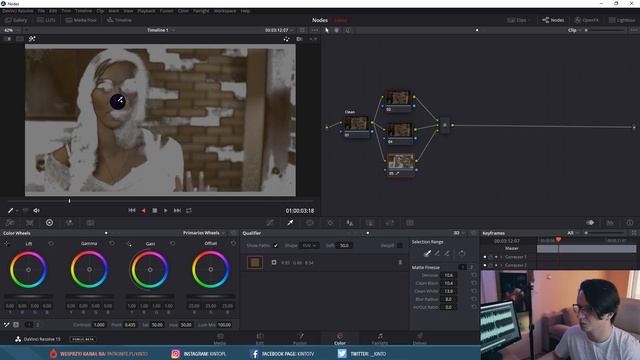Open the Lightbox view button
Screen dimensions: 640x360
pos(622,20)
